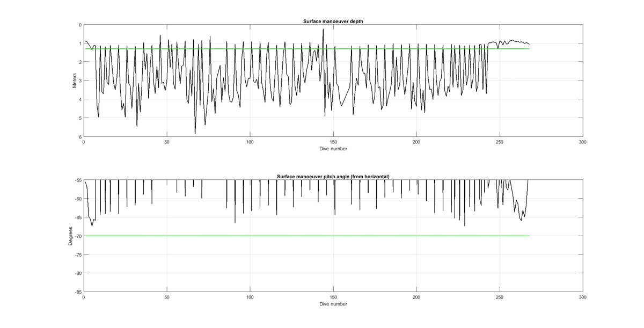Click "Dive number" label under the depth plot
This screenshot has width=644, height=328.
point(333,149)
